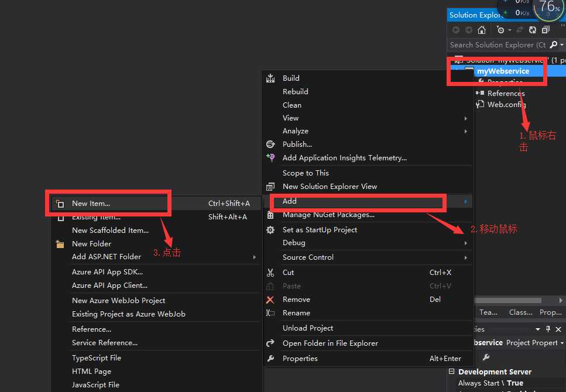Select Azure API App Client entry
The height and width of the screenshot is (392, 566).
point(109,286)
